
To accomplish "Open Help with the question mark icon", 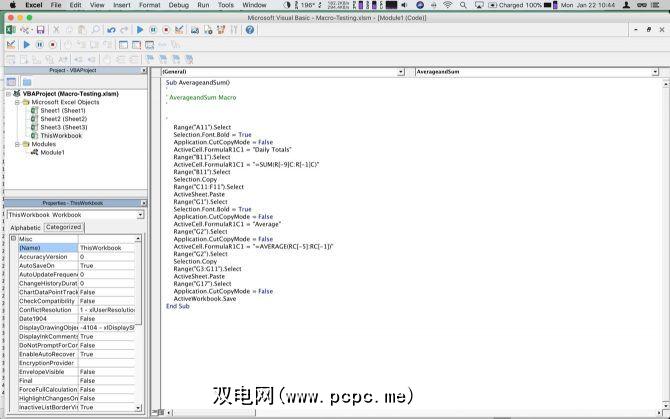I will coord(249,30).
